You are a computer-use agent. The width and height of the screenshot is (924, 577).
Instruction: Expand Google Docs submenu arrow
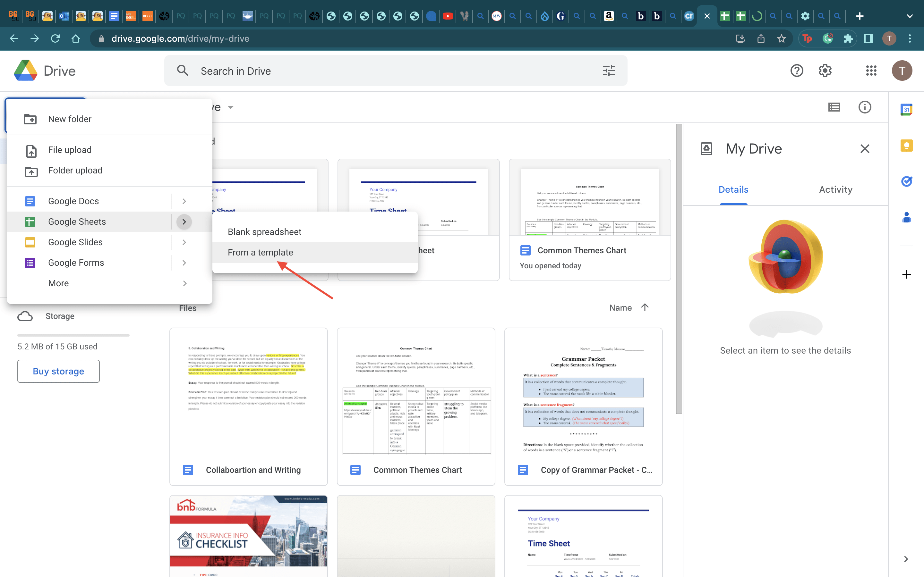coord(184,201)
